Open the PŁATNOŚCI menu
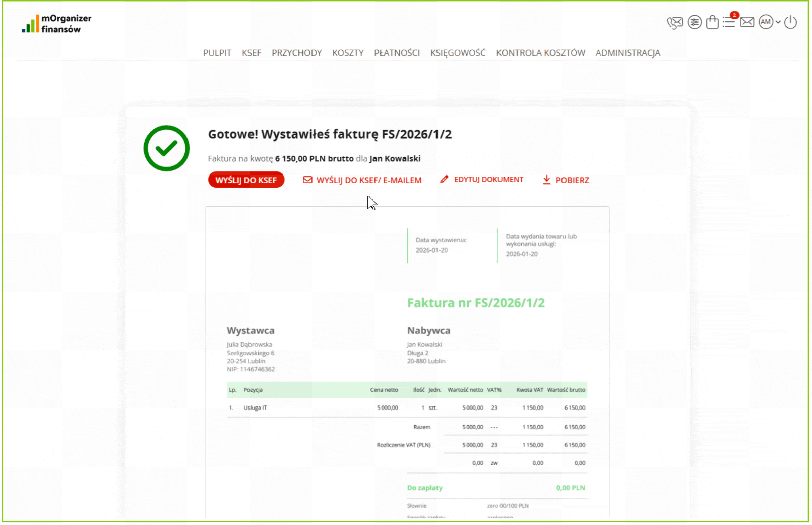The width and height of the screenshot is (812, 525). pyautogui.click(x=397, y=53)
